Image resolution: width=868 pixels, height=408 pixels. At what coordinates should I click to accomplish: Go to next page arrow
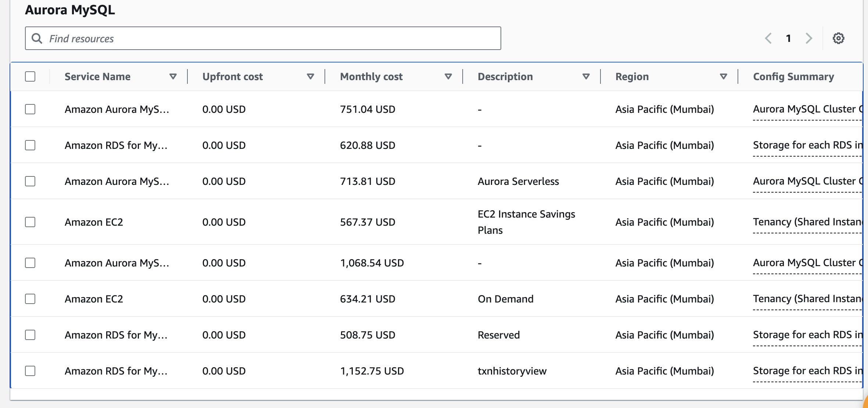(809, 38)
